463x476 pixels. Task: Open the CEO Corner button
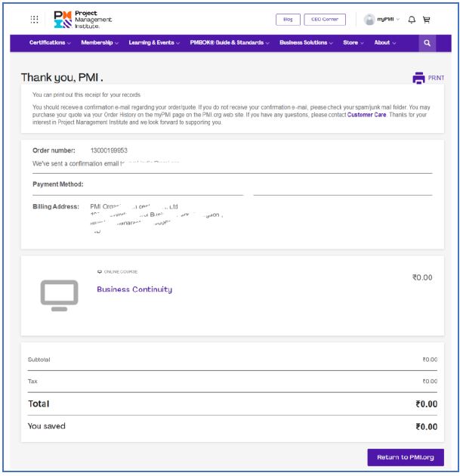325,20
